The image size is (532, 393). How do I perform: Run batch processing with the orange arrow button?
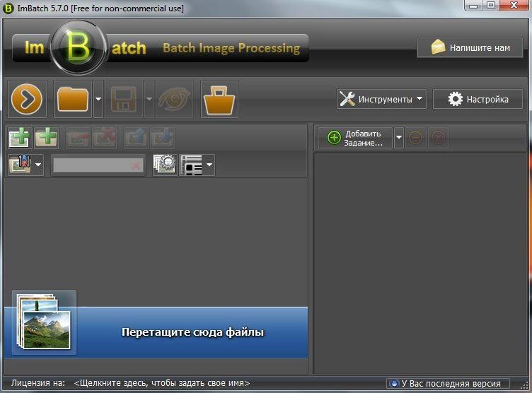pos(27,100)
